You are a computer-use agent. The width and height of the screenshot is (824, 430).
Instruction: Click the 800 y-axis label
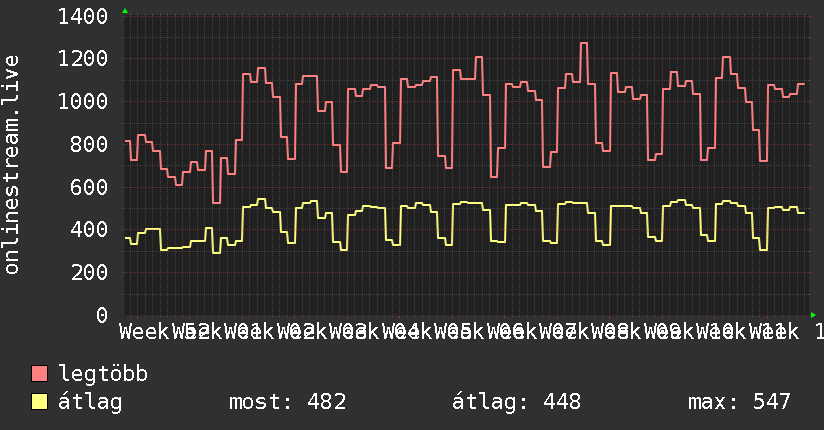89,145
